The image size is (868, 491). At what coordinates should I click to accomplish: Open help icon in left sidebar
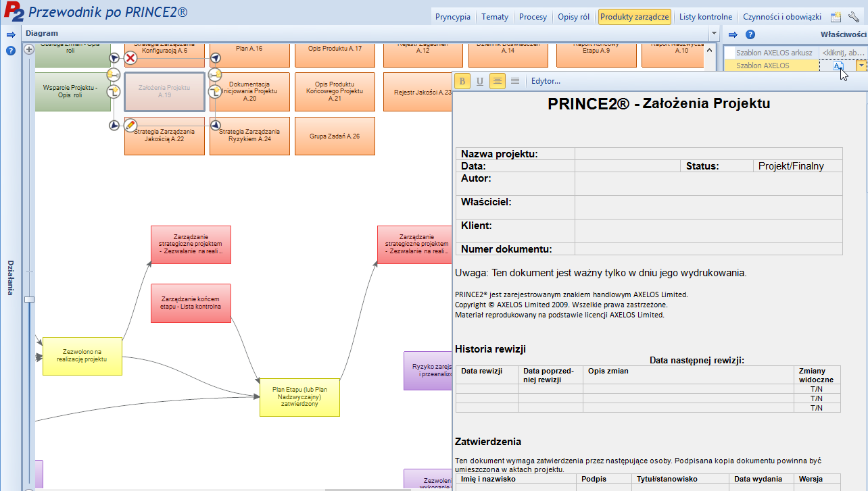[x=10, y=51]
